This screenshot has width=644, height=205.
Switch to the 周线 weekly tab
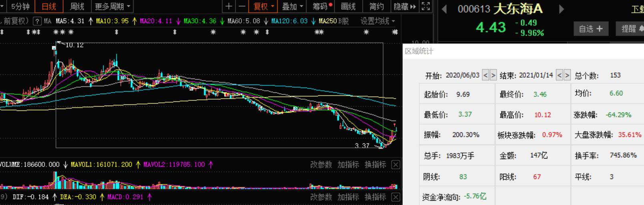77,6
